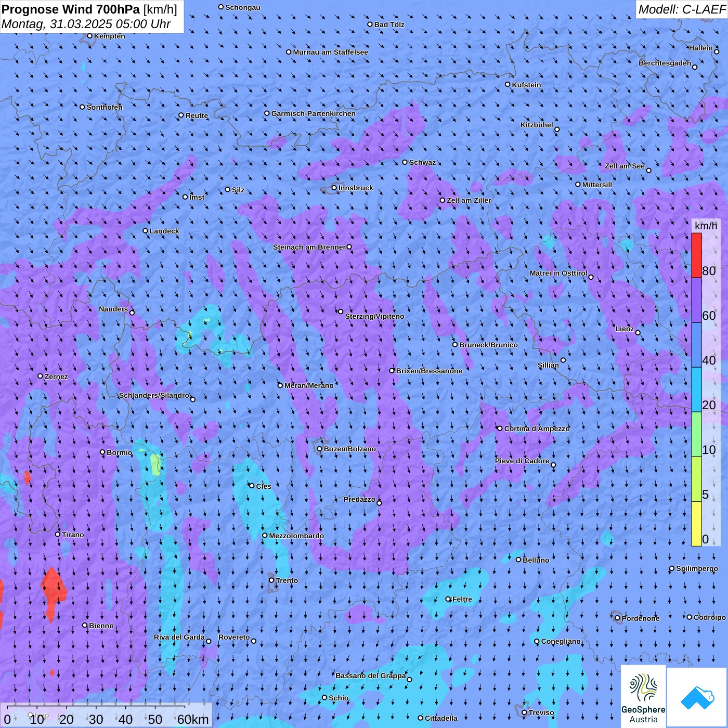Image resolution: width=728 pixels, height=728 pixels.
Task: Select the red segment of the km/h legend
Action: 696,255
